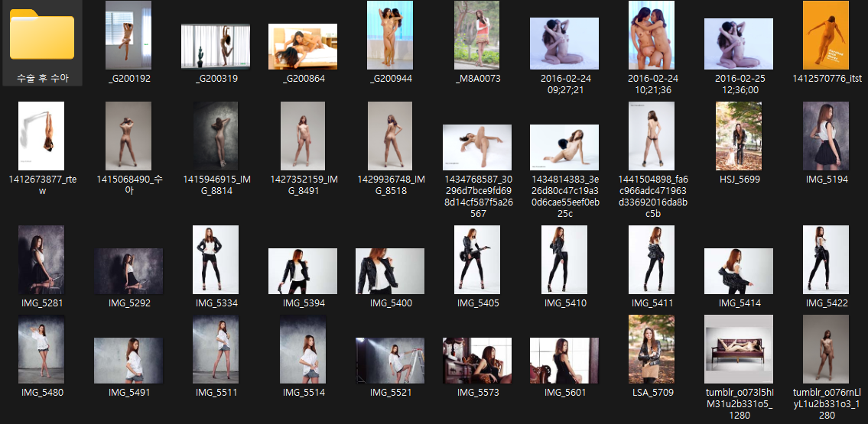
Task: Select file 2016-02-24 10;21;36
Action: point(652,35)
